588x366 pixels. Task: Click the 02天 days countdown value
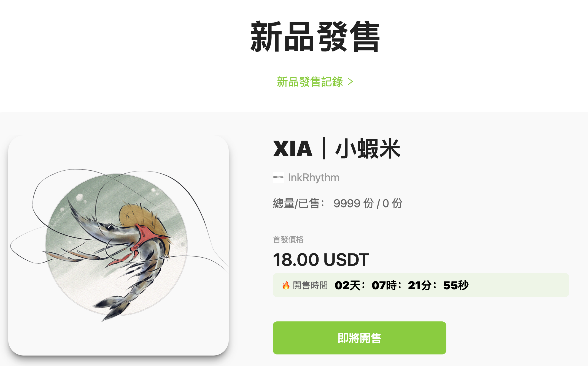click(x=347, y=285)
